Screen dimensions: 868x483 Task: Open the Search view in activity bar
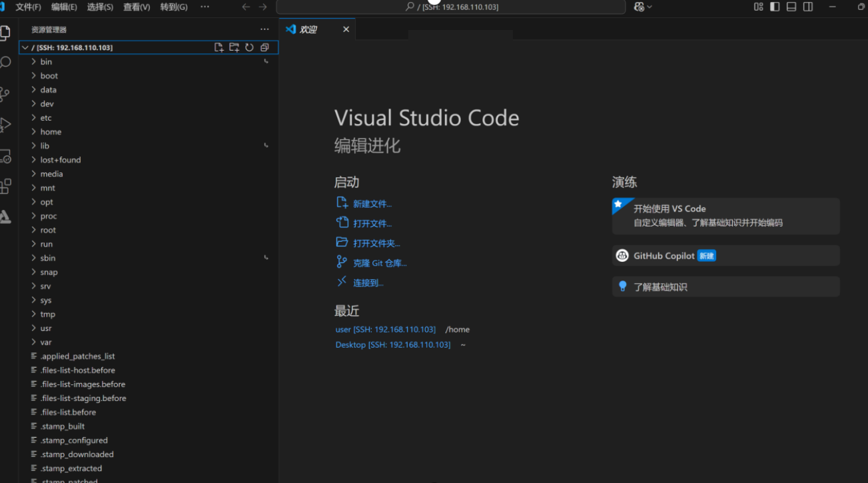[x=5, y=63]
